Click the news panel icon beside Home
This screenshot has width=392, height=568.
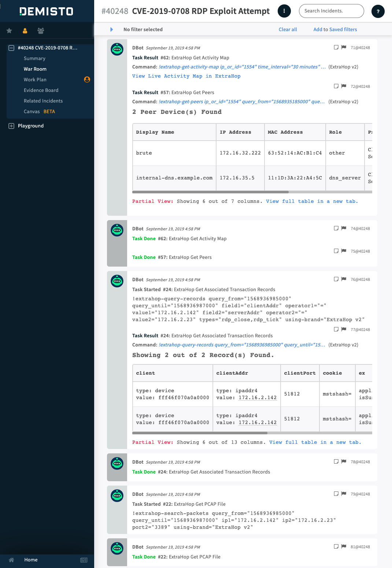(84, 560)
